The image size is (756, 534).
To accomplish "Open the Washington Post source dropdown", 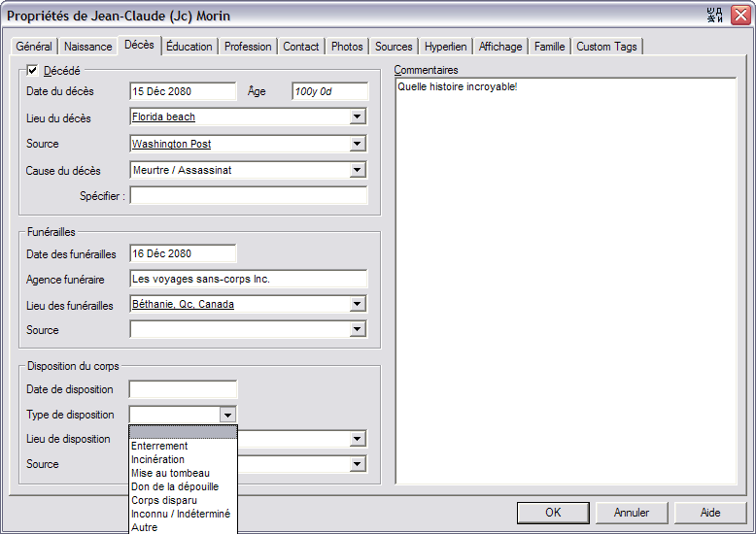I will [357, 144].
